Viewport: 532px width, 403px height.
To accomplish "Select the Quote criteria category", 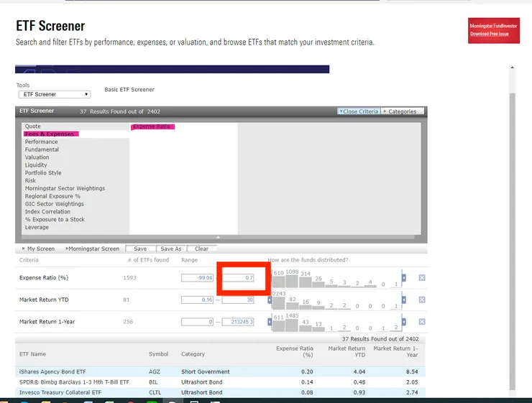I will [32, 126].
